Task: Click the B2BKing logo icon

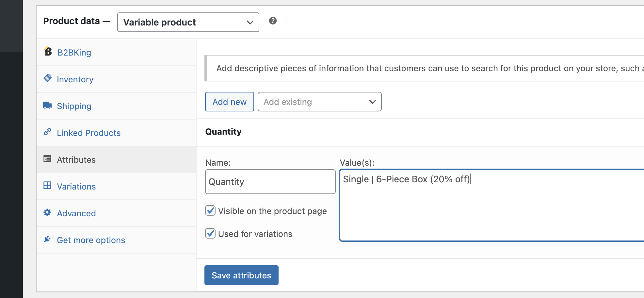Action: (x=48, y=51)
